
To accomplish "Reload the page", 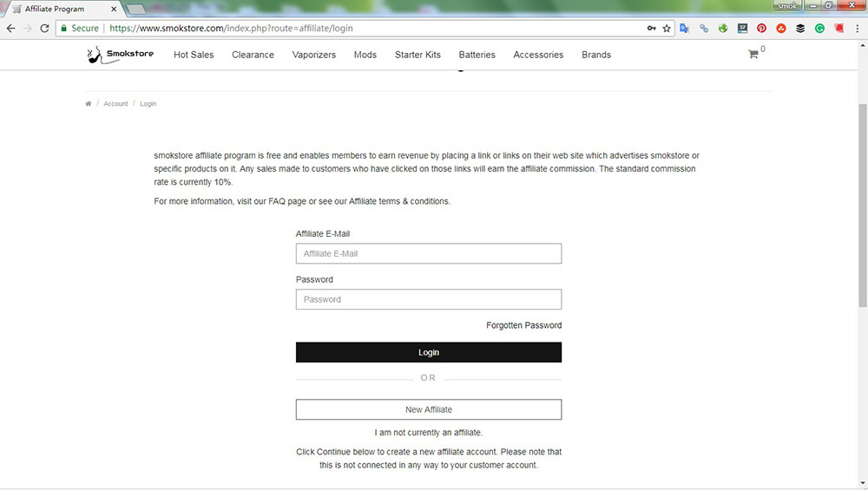I will click(x=45, y=29).
